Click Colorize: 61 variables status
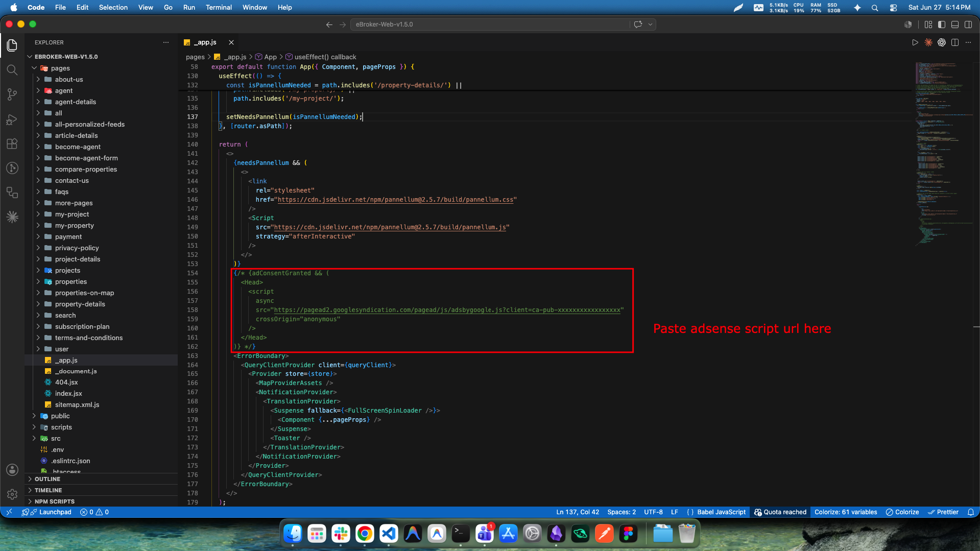Image resolution: width=980 pixels, height=551 pixels. (x=845, y=512)
